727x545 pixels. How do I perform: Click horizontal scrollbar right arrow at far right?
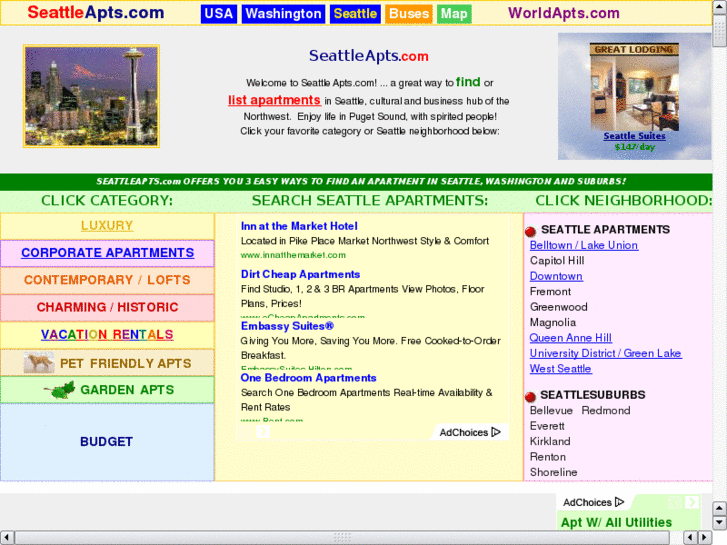[705, 538]
